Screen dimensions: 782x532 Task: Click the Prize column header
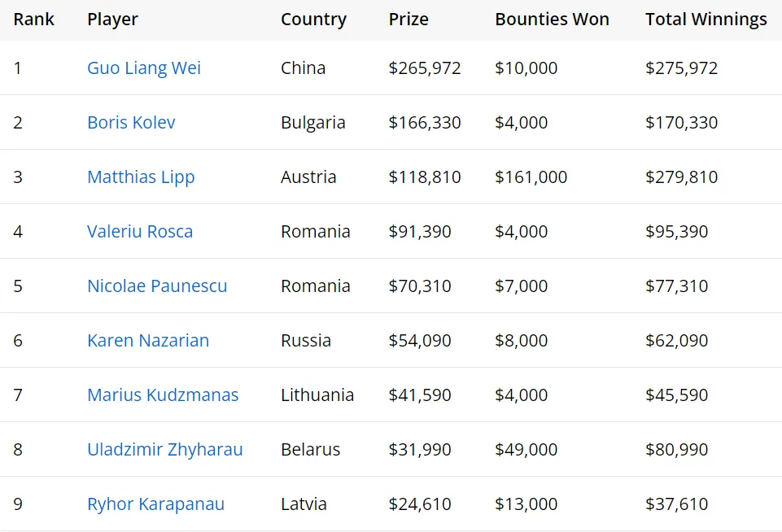pyautogui.click(x=408, y=20)
